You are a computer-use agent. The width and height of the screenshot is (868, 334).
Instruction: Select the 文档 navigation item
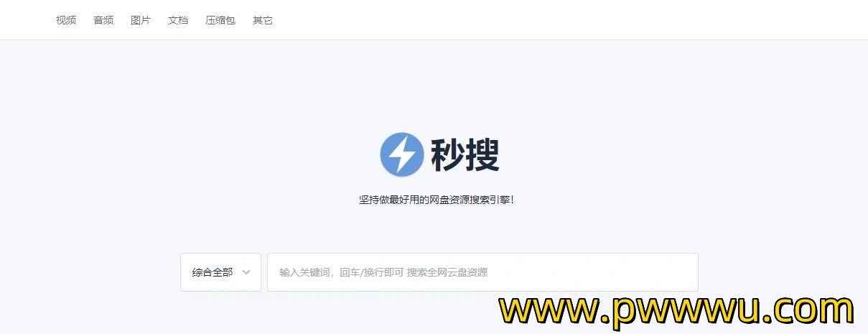pyautogui.click(x=178, y=20)
